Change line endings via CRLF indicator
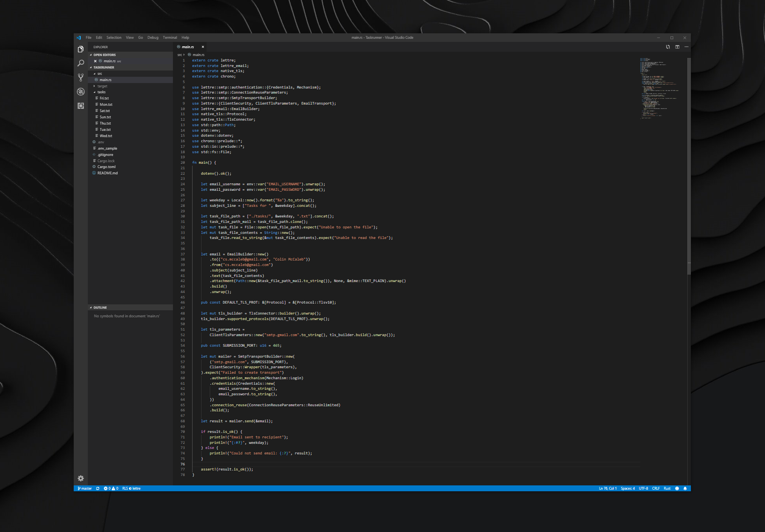Screen dimensions: 765x532 [656, 489]
